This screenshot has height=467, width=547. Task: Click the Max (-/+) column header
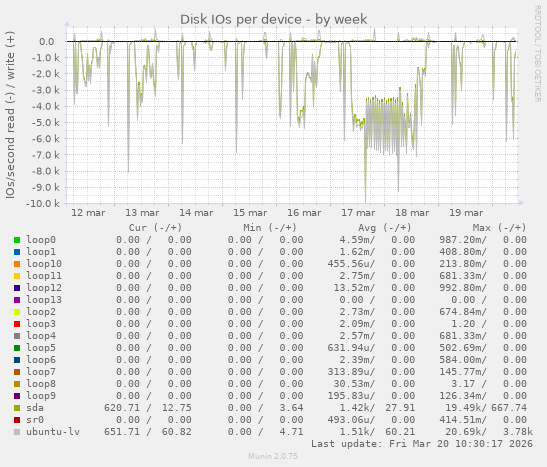499,228
